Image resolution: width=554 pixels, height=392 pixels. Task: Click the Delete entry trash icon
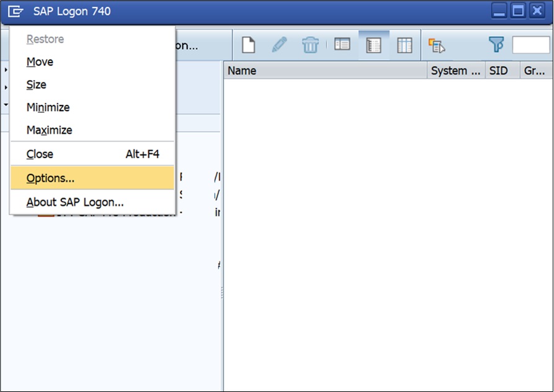310,45
